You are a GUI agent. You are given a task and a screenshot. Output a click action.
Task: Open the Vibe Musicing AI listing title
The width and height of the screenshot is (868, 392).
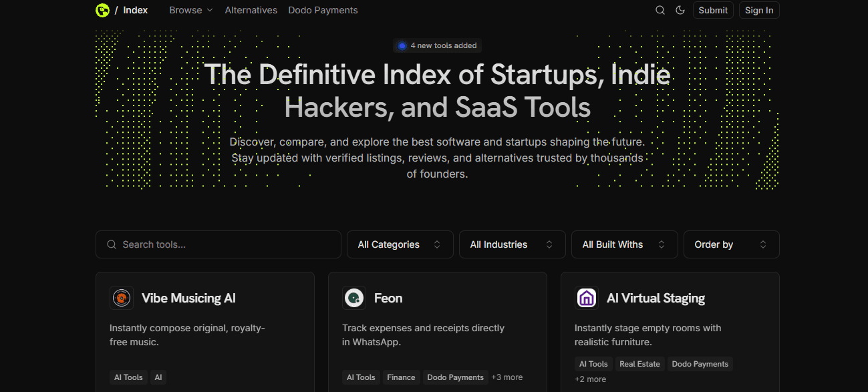click(188, 298)
